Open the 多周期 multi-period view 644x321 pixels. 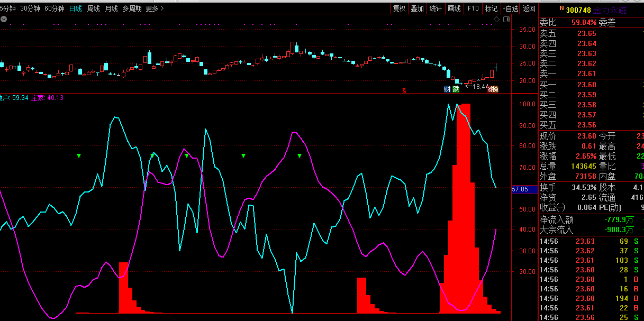coord(132,8)
